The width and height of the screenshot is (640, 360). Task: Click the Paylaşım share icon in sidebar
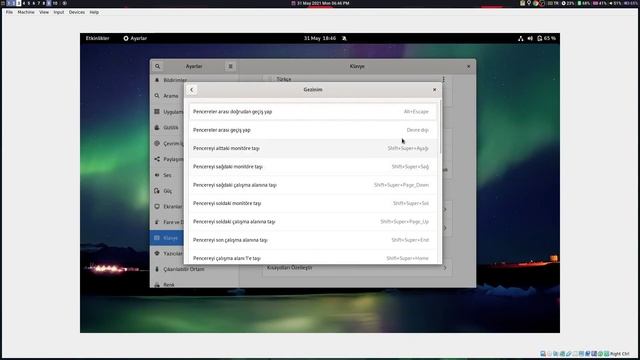pyautogui.click(x=157, y=159)
